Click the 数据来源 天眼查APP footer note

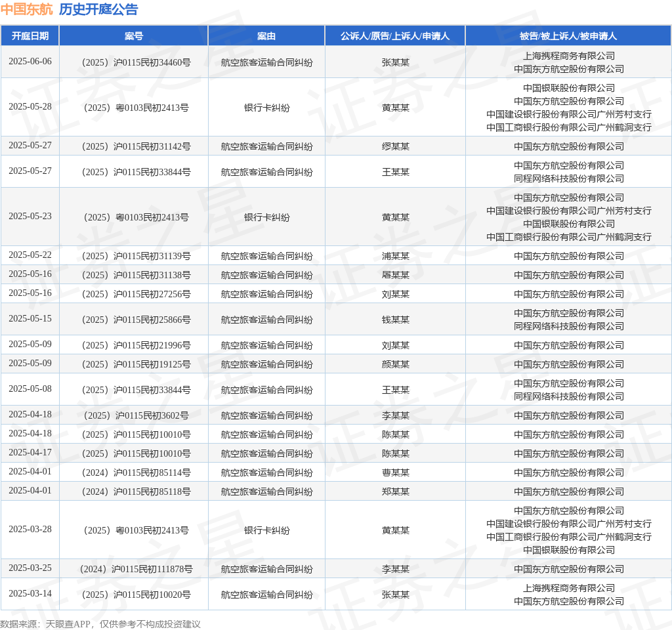click(x=100, y=624)
